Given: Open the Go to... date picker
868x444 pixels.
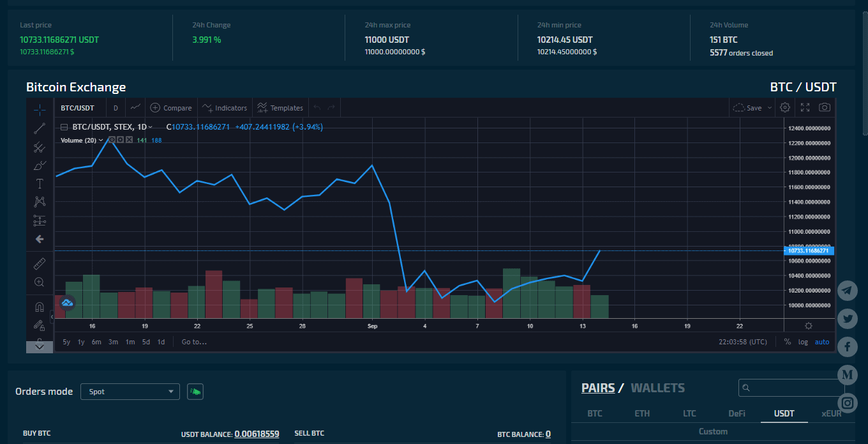Looking at the screenshot, I should point(194,342).
